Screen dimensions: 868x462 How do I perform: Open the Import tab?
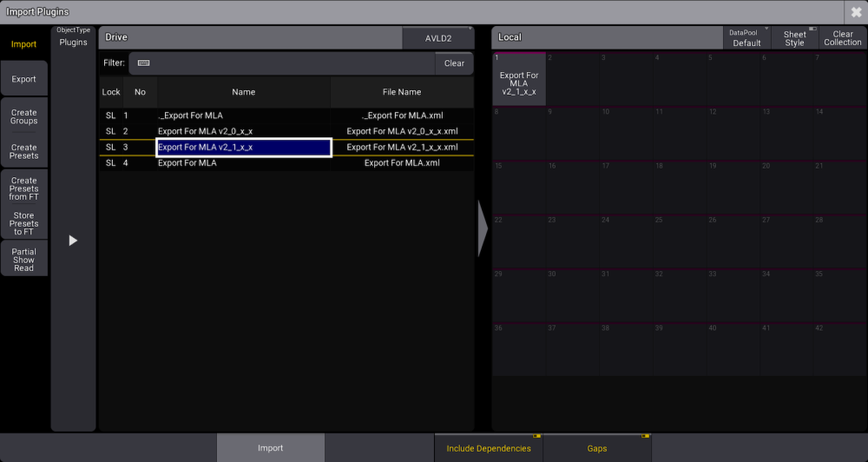tap(23, 44)
